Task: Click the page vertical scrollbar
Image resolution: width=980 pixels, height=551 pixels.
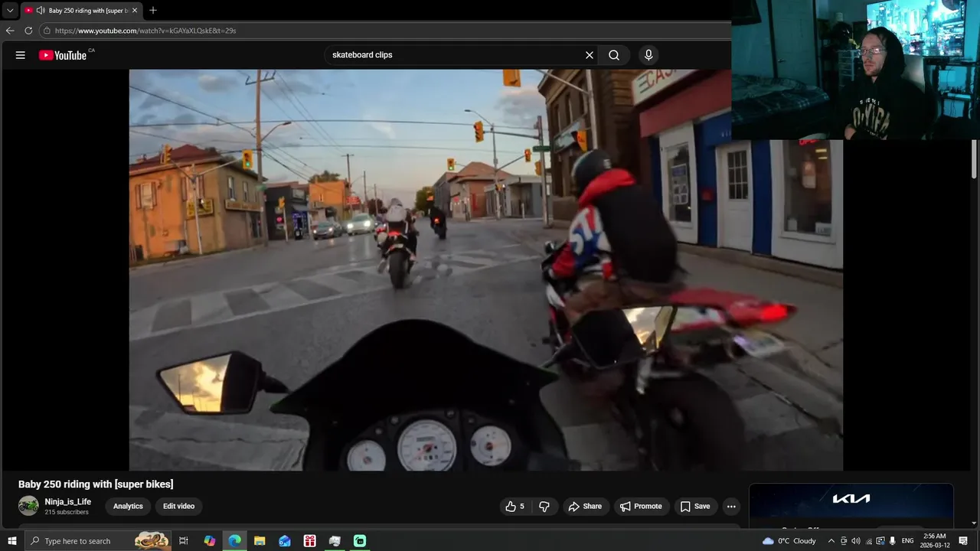Action: click(974, 160)
